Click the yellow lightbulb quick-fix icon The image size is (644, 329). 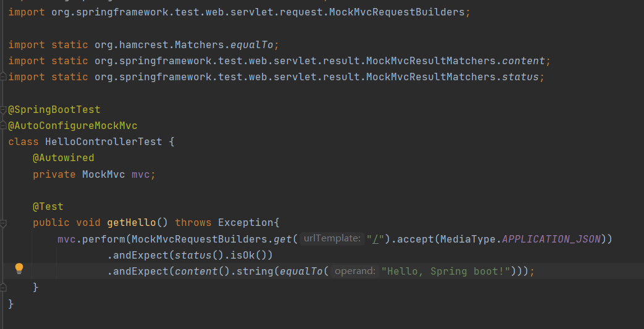coord(19,269)
